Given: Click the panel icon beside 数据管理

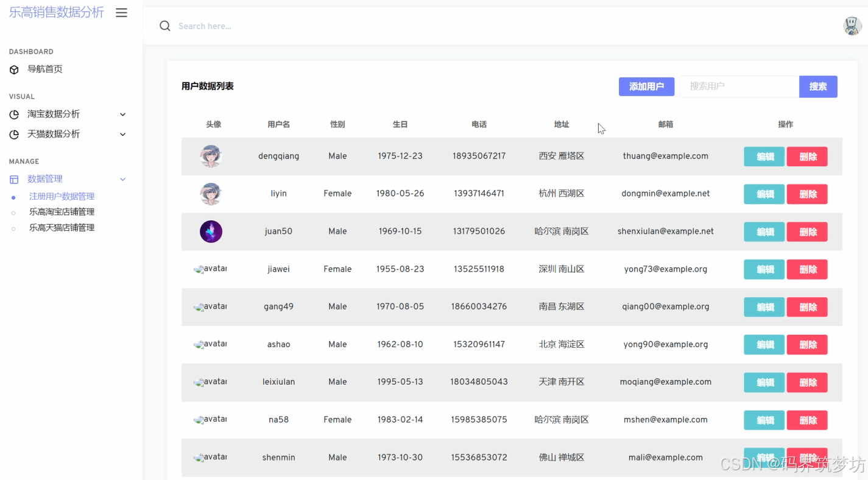Looking at the screenshot, I should click(x=13, y=178).
